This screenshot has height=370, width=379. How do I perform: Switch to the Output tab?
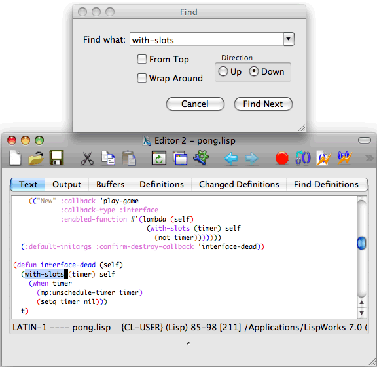(x=67, y=184)
